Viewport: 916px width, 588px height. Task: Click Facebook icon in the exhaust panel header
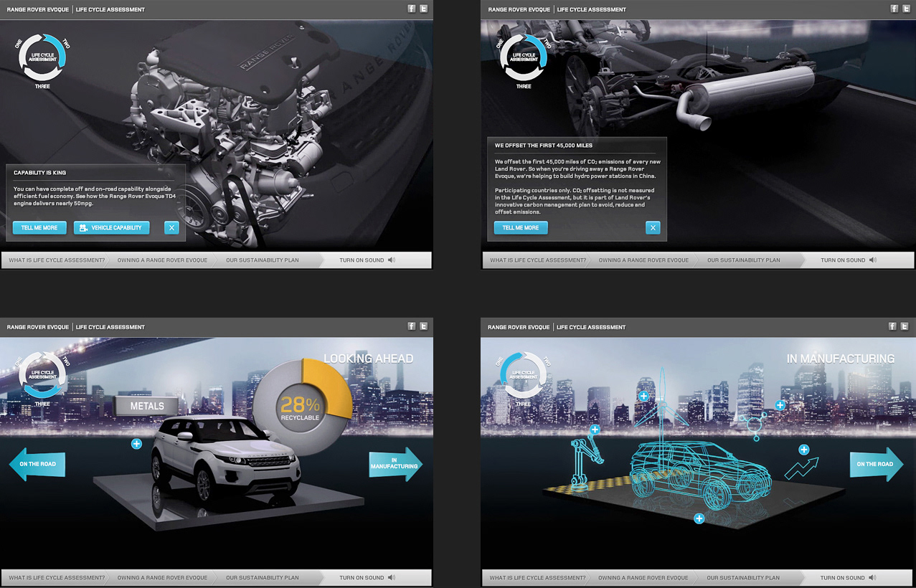click(894, 9)
